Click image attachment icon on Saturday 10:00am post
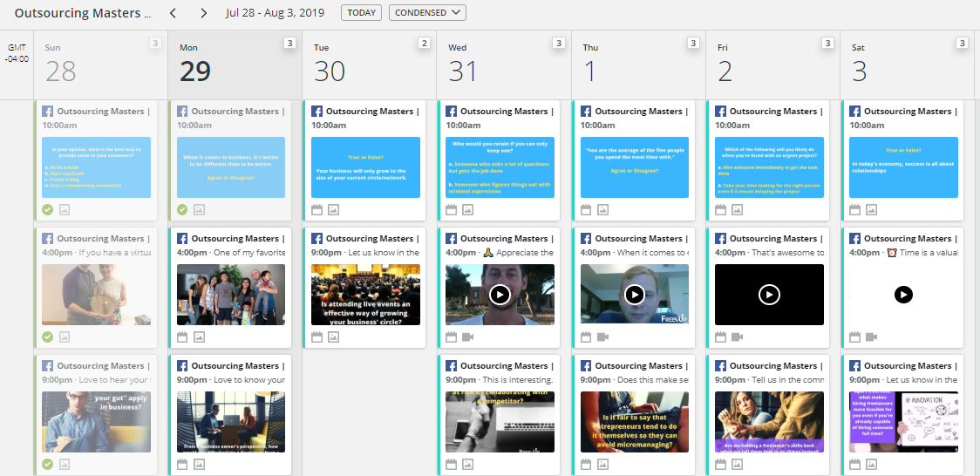The width and height of the screenshot is (980, 476). tap(871, 210)
